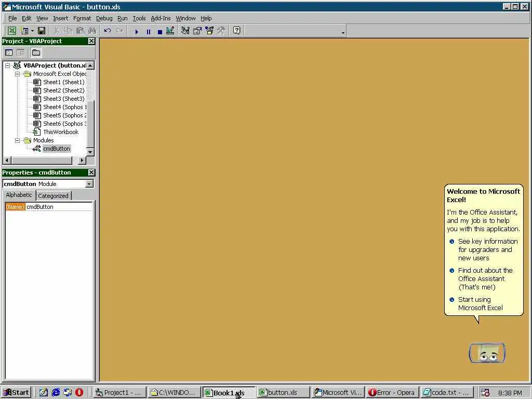Image resolution: width=532 pixels, height=399 pixels.
Task: Open the View menu
Action: [x=42, y=18]
